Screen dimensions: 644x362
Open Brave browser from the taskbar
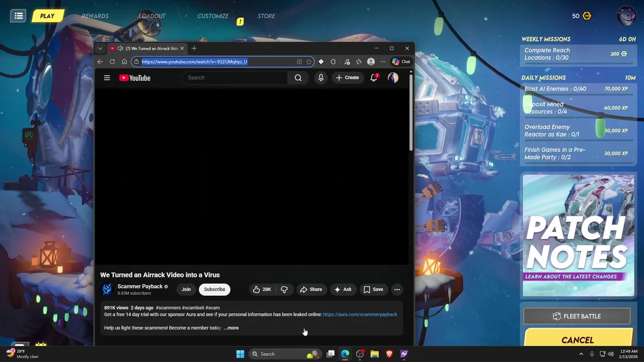389,354
